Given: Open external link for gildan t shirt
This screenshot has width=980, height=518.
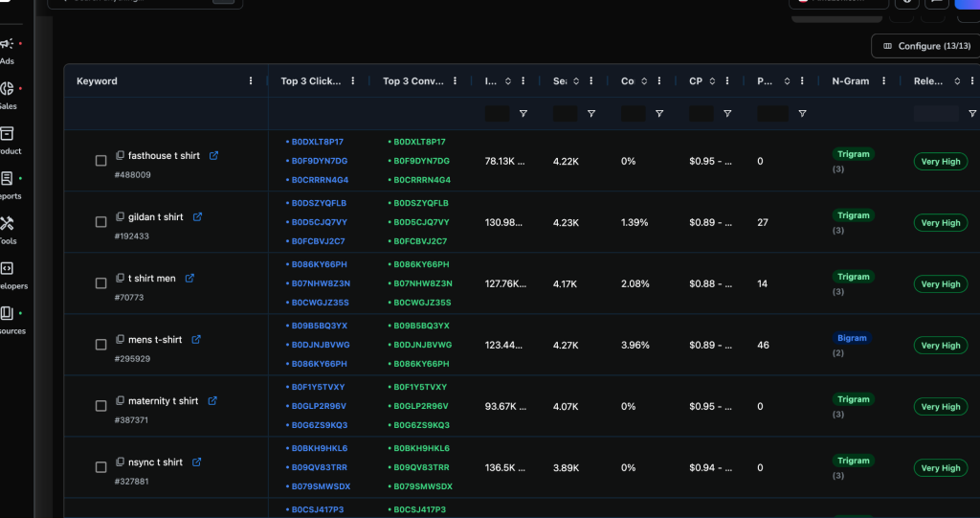Looking at the screenshot, I should pyautogui.click(x=197, y=216).
